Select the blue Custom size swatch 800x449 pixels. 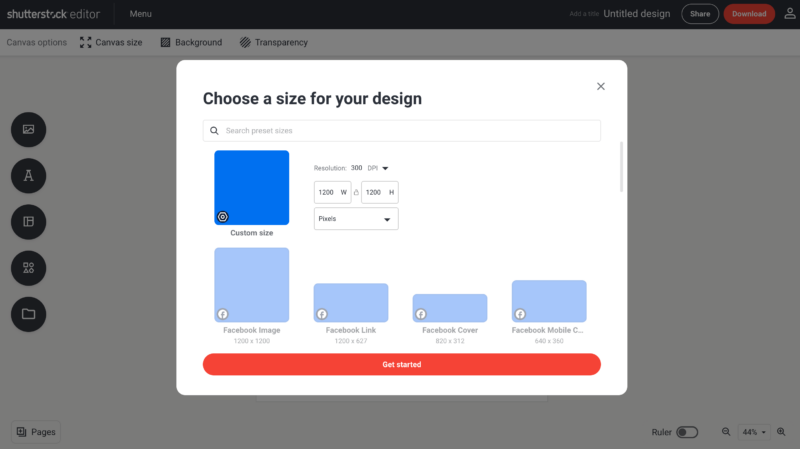(251, 187)
